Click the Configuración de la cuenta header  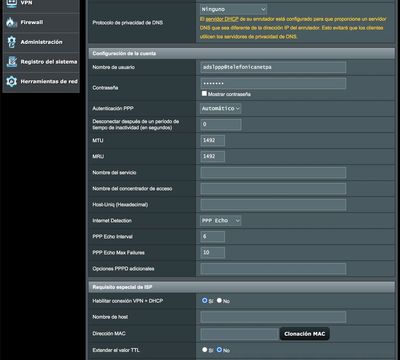(242, 53)
